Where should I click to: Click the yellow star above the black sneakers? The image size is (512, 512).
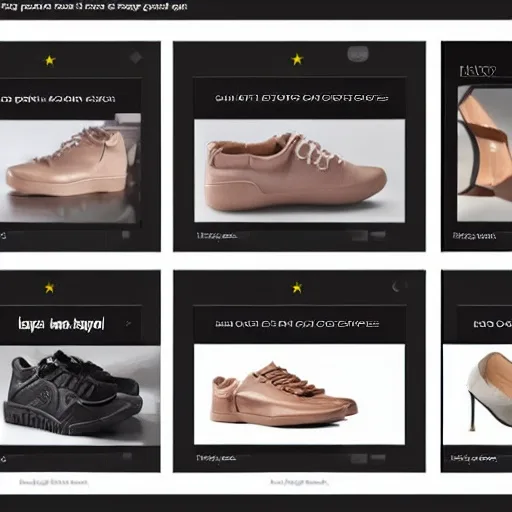49,287
